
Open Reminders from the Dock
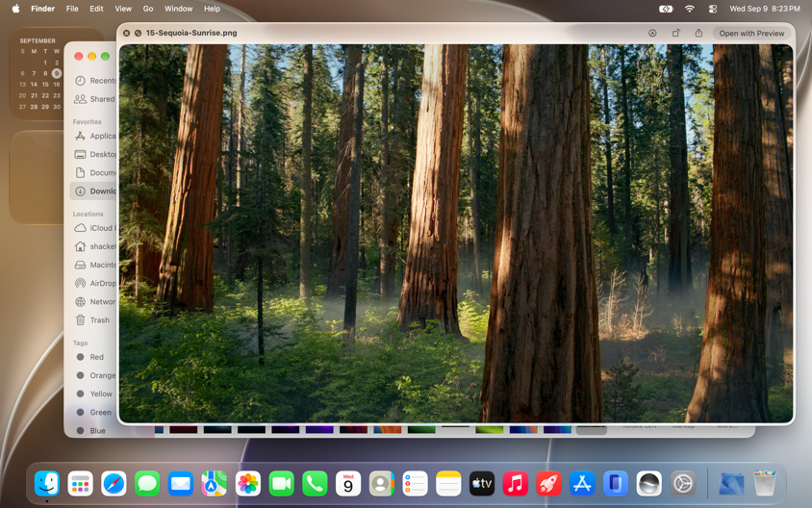(415, 484)
